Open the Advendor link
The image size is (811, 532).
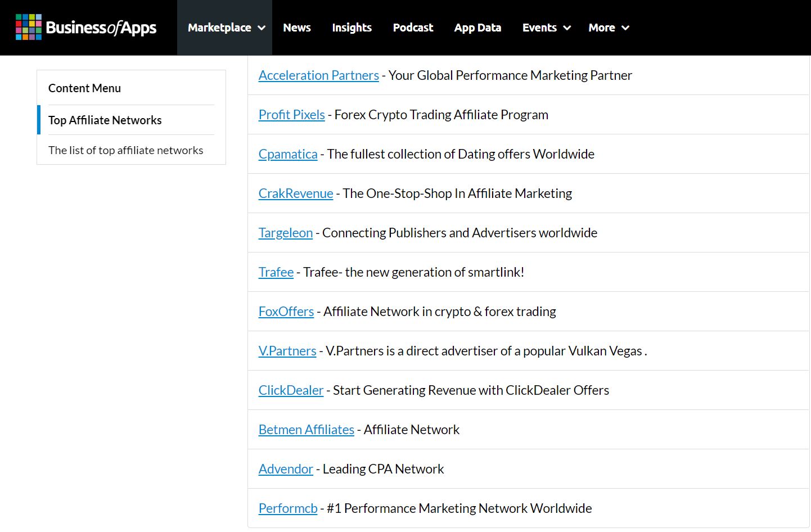point(286,469)
